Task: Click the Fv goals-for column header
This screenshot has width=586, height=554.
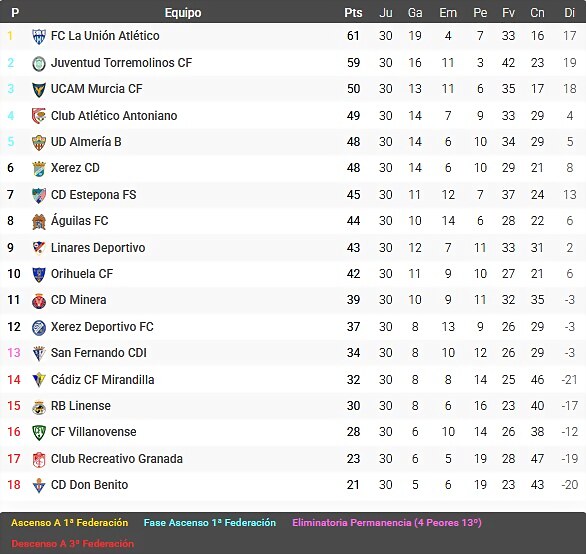Action: click(508, 13)
